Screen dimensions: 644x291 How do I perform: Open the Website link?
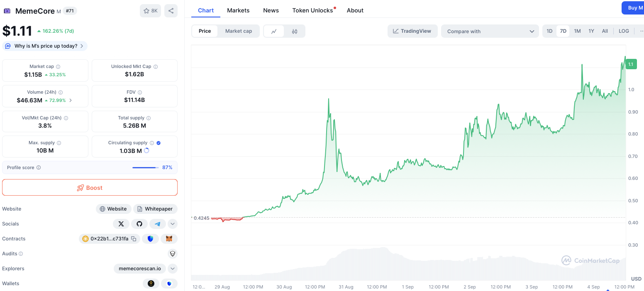coord(113,209)
